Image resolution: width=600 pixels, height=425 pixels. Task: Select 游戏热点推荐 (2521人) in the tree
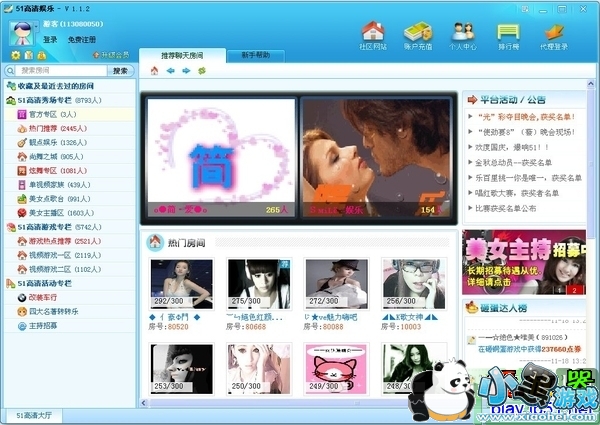tap(70, 241)
